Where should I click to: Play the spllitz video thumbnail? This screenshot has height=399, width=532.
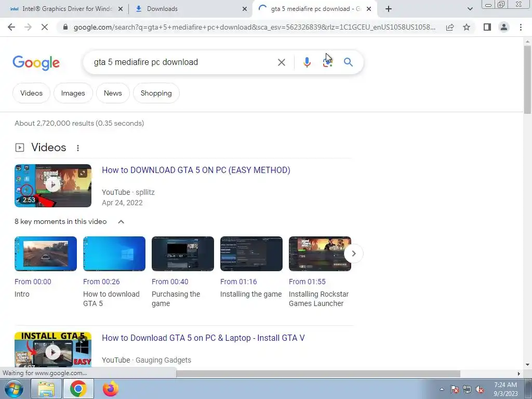(x=53, y=185)
